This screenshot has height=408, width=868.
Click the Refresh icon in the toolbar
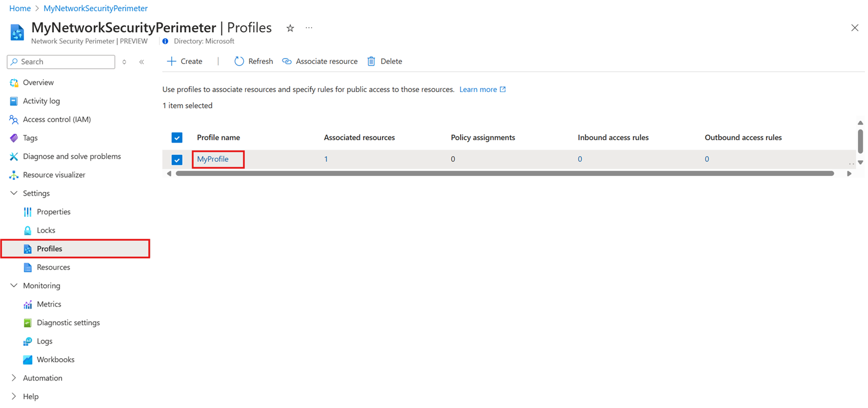239,62
